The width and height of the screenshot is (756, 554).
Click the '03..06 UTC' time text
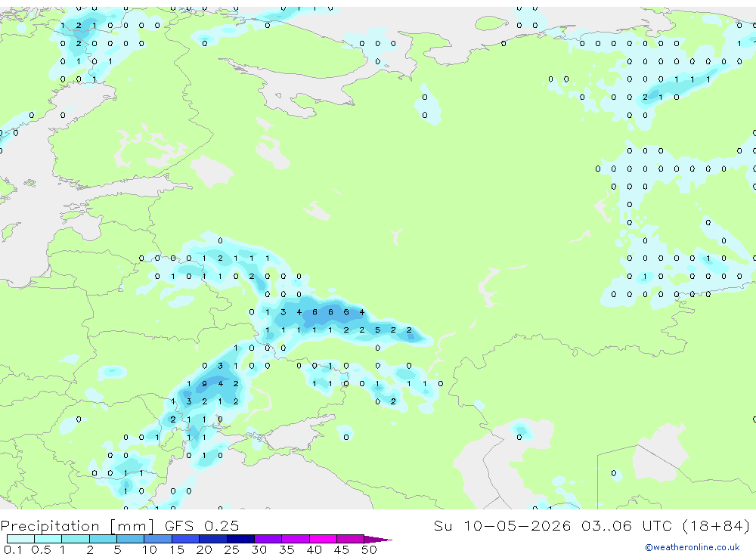click(x=627, y=525)
